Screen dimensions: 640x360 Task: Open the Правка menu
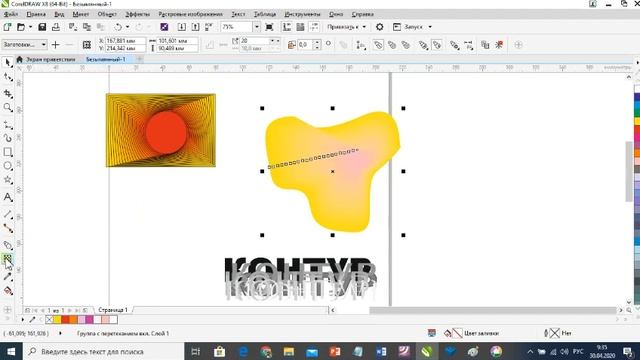(36, 14)
